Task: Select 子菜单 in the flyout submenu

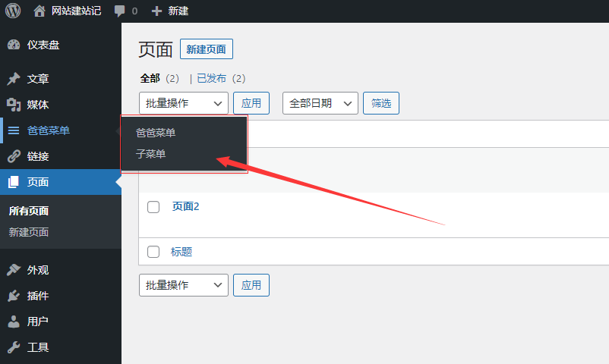Action: click(150, 154)
